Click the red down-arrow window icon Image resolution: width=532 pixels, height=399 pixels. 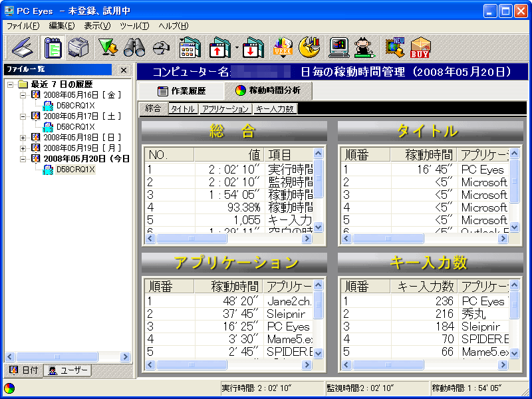[x=253, y=47]
